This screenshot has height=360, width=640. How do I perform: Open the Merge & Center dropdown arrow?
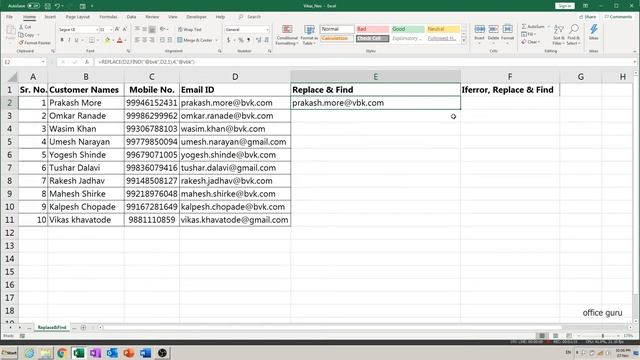coord(217,40)
